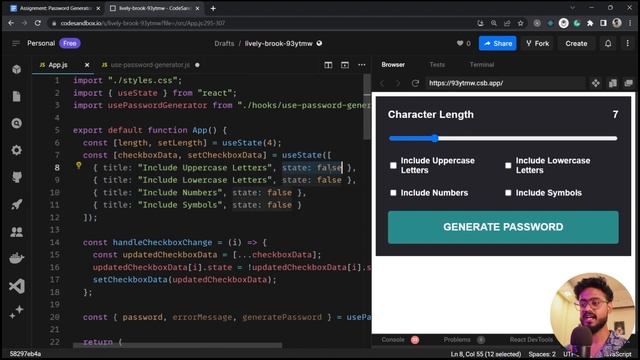
Task: Click the Chrome bookmark star icon
Action: (x=520, y=23)
